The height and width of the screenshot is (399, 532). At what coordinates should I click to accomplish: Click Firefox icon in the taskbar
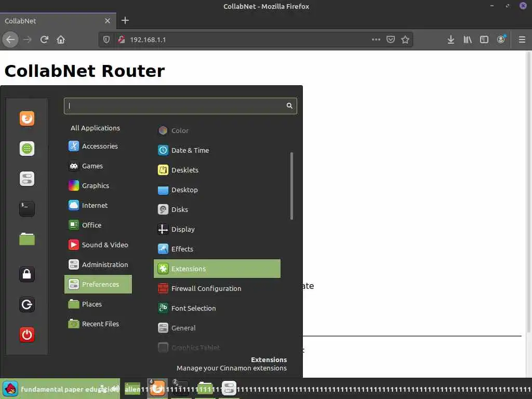157,389
